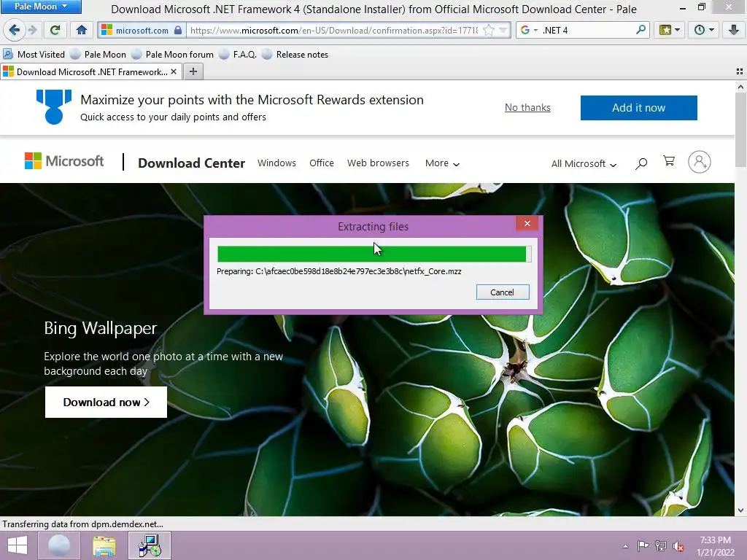
Task: Open the Microsoft site search icon
Action: point(641,164)
